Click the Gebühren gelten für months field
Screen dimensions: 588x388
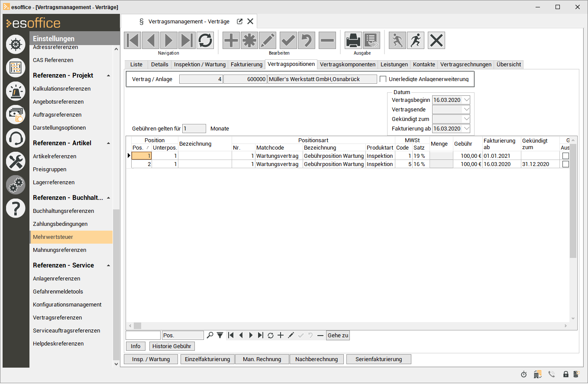click(194, 129)
